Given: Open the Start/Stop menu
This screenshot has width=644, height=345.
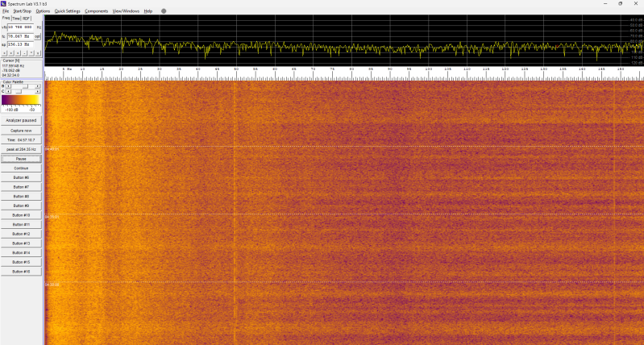Looking at the screenshot, I should (23, 11).
